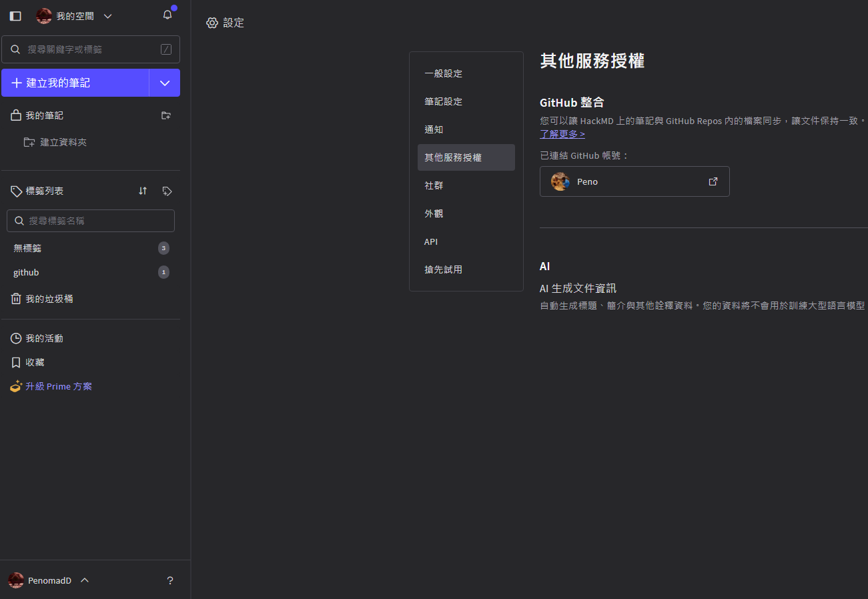The image size is (868, 599).
Task: Click the workspace avatar next to 我的空間
Action: [x=44, y=16]
